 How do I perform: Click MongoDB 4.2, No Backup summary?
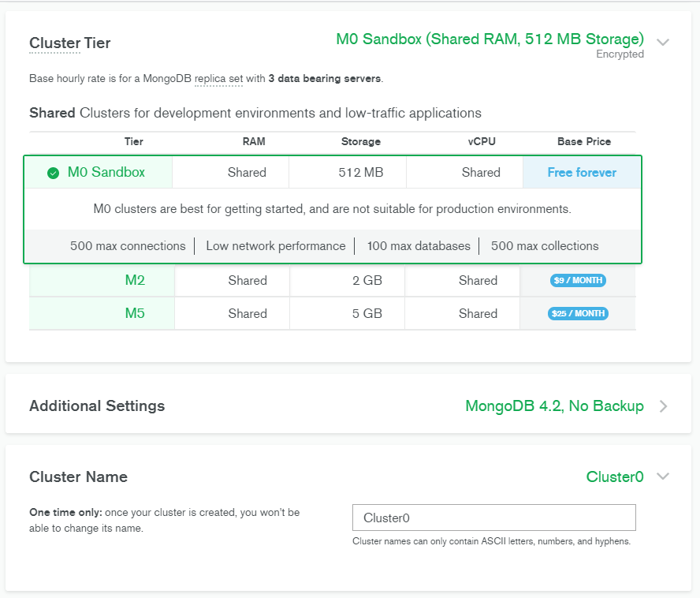554,406
